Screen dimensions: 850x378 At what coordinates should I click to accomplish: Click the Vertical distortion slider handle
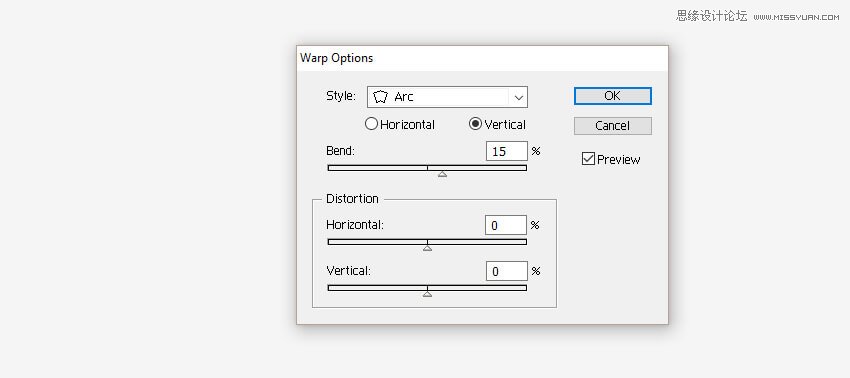(x=427, y=294)
